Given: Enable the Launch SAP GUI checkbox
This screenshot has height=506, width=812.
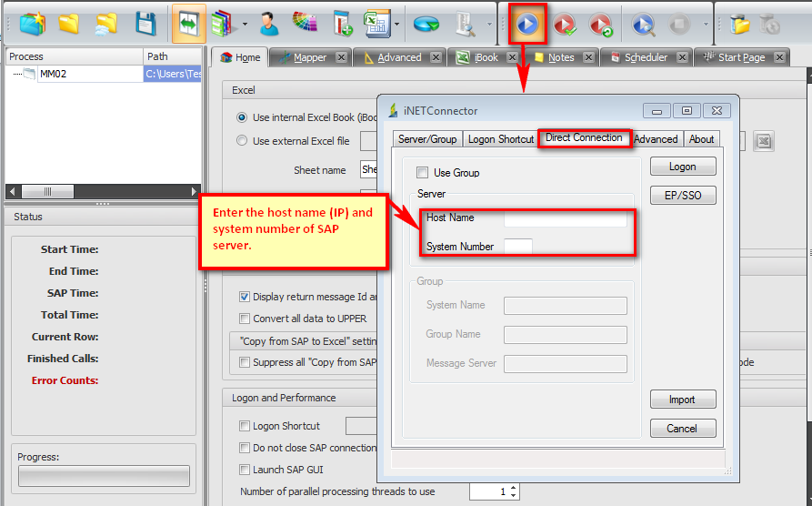Looking at the screenshot, I should click(245, 470).
